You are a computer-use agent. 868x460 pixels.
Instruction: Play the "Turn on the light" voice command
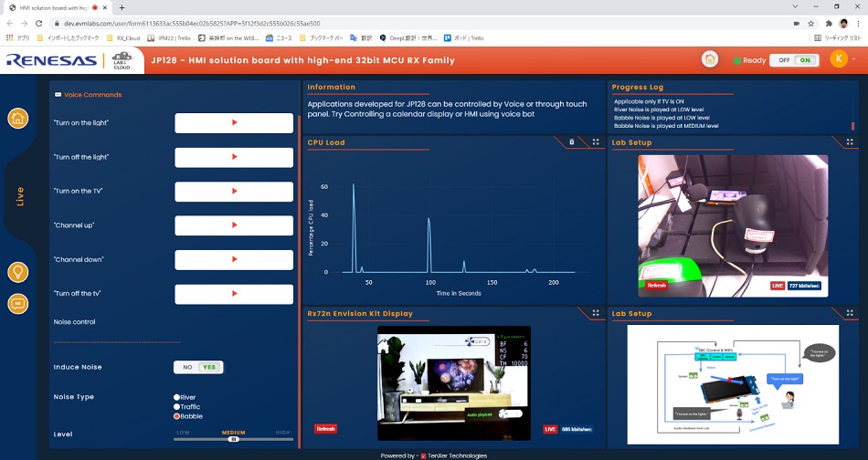pos(234,122)
